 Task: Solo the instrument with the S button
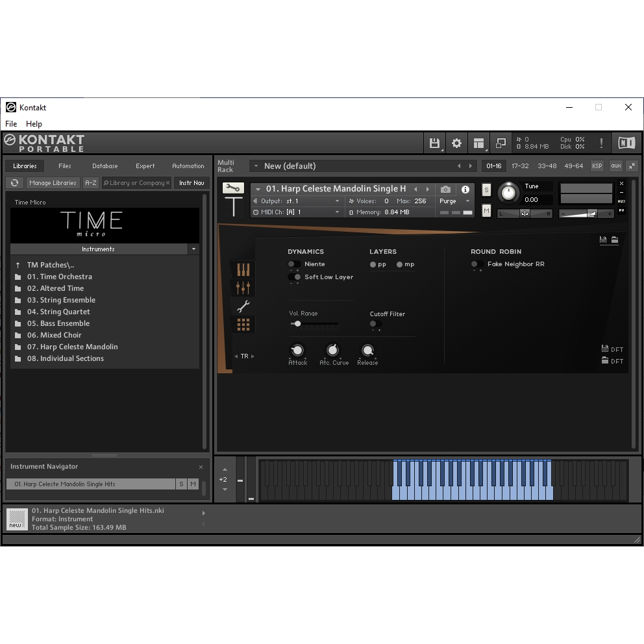(486, 190)
